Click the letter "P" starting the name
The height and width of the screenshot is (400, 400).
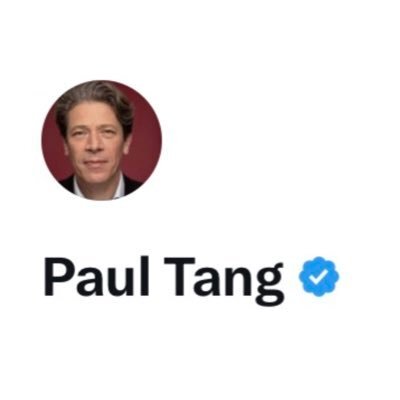click(x=58, y=277)
